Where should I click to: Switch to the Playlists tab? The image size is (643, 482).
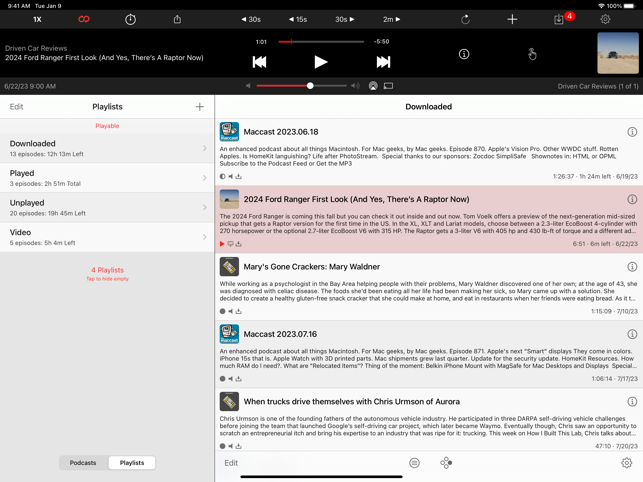point(132,463)
